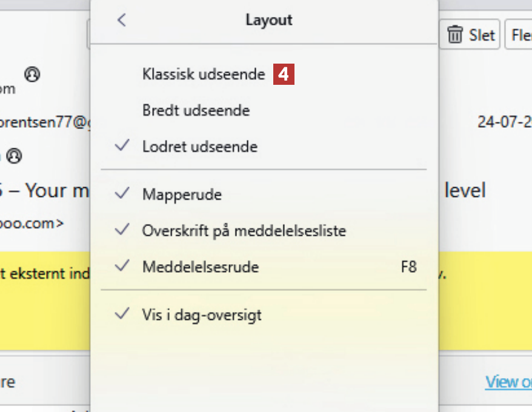Uncheck Overskrift på meddelelsesliste

pos(244,230)
